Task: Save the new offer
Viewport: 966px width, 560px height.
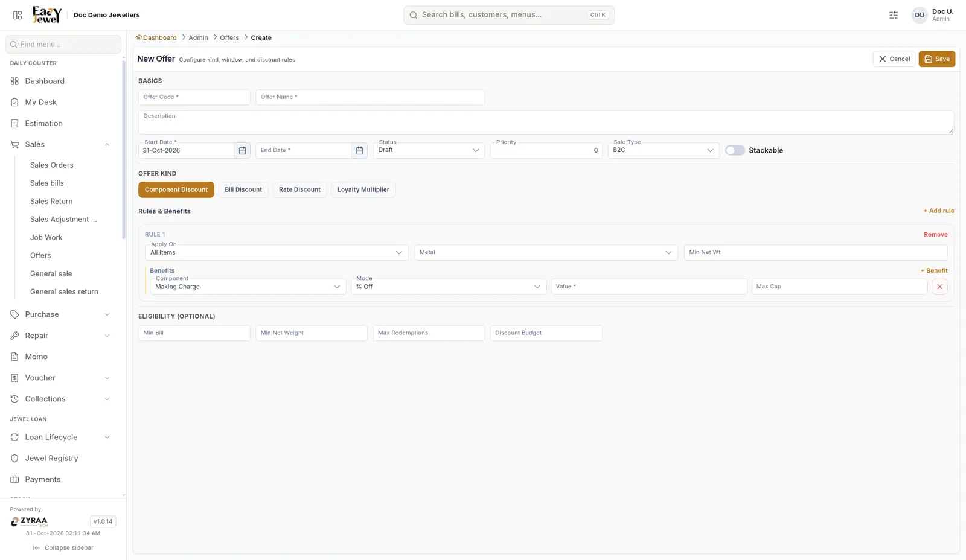Action: point(937,59)
